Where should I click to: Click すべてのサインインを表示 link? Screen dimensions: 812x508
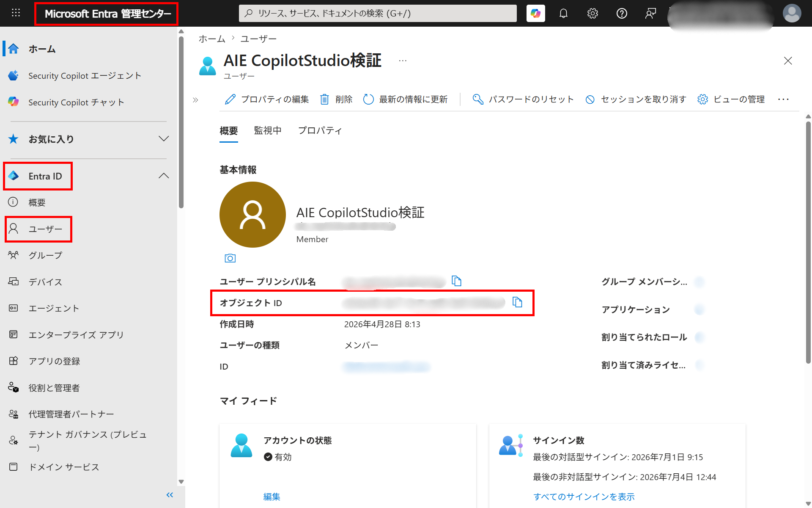[584, 497]
